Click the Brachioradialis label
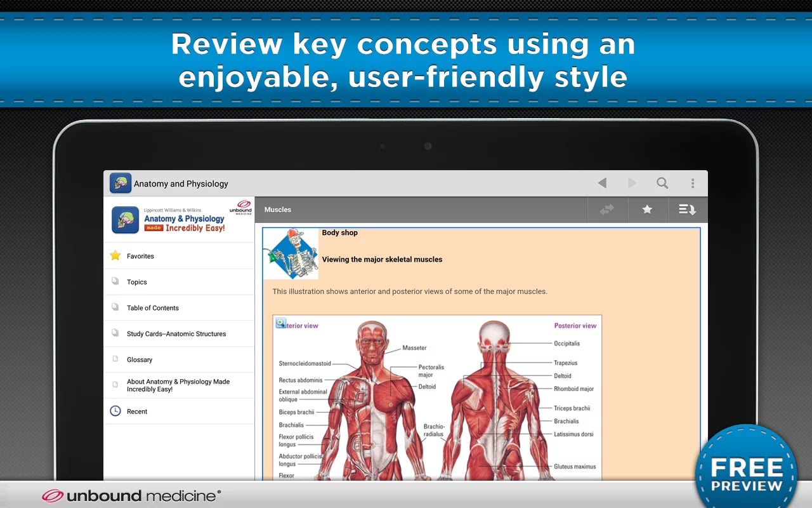The height and width of the screenshot is (508, 812). pyautogui.click(x=435, y=431)
